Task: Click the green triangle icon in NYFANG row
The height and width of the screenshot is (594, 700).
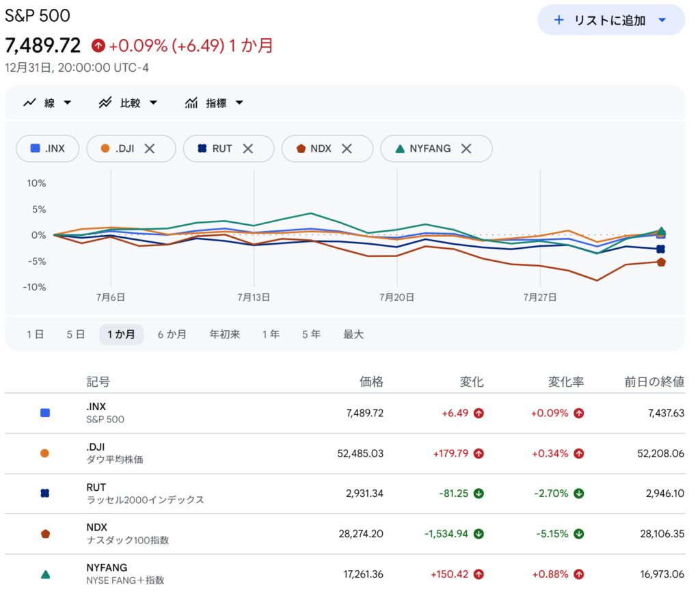Action: tap(46, 574)
